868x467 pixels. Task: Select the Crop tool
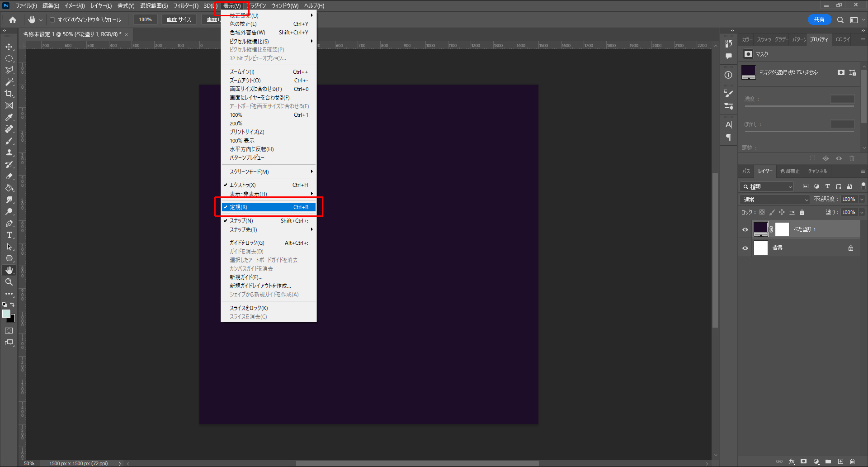pos(9,94)
